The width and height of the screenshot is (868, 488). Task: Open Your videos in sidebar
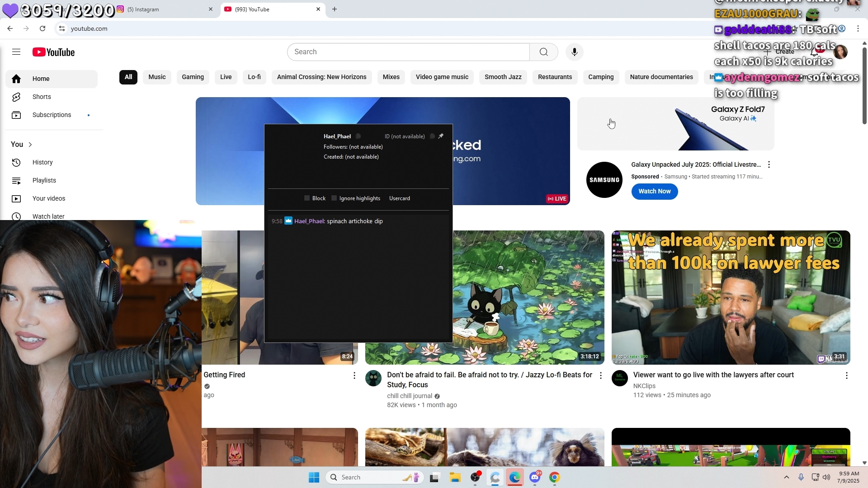tap(52, 198)
